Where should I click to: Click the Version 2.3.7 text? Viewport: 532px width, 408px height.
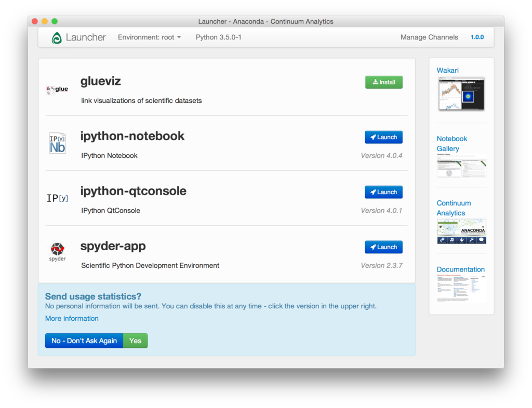click(381, 265)
